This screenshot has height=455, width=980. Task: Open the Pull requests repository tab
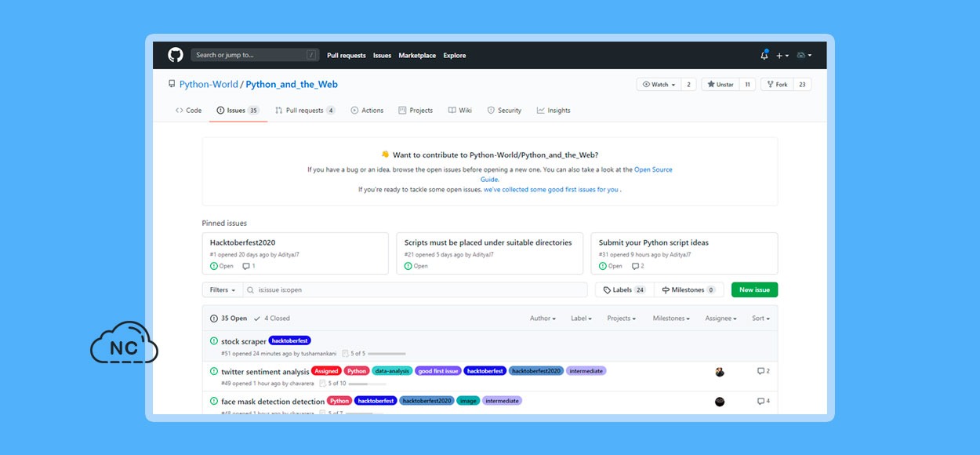point(305,111)
